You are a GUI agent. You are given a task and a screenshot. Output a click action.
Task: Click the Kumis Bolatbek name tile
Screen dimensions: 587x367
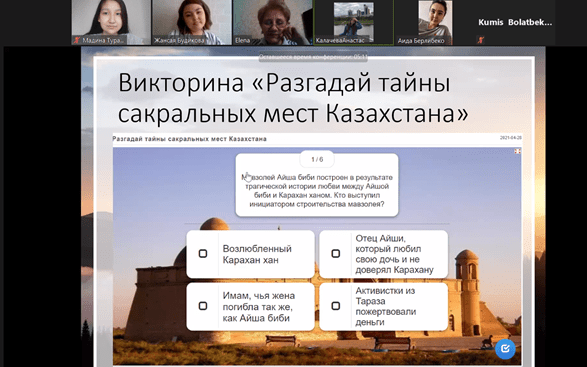click(515, 22)
